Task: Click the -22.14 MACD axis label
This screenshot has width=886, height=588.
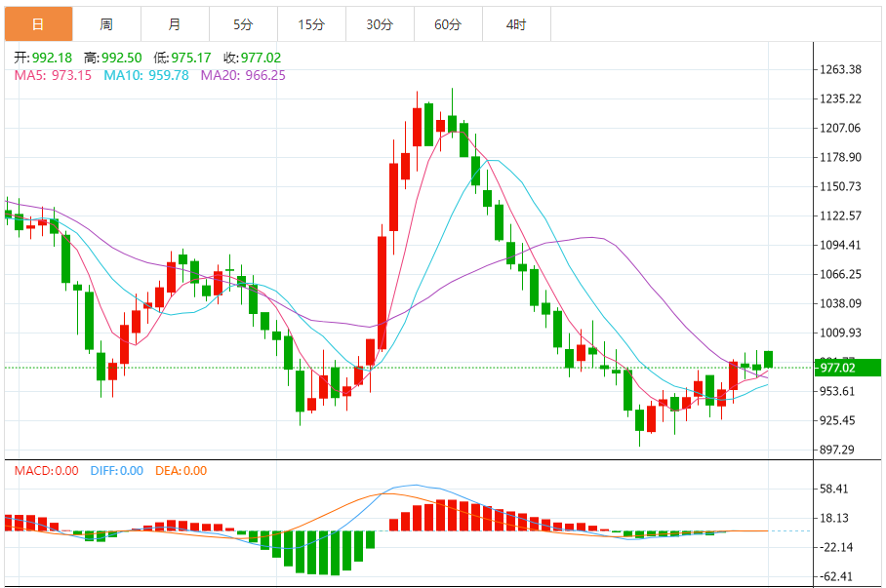Action: 835,547
